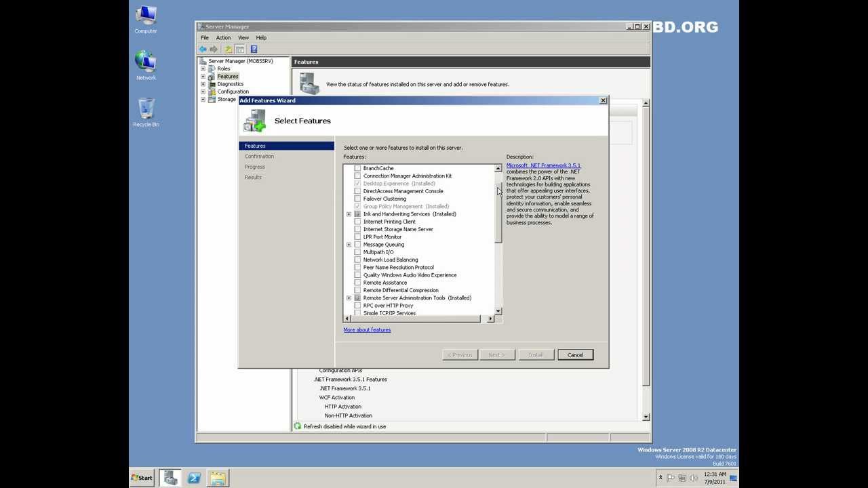Image resolution: width=868 pixels, height=488 pixels.
Task: Open Microsoft .NET Framework 3.5.1 description link
Action: click(543, 165)
